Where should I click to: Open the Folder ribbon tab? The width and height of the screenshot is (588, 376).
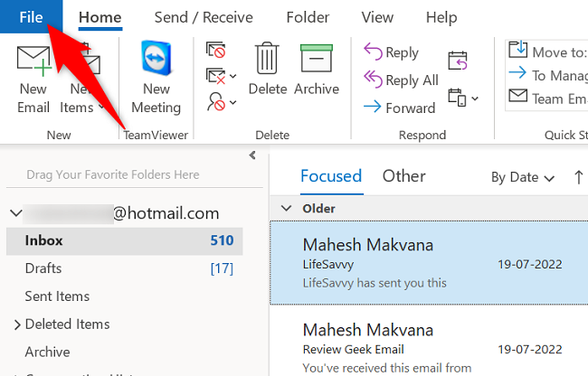[x=308, y=17]
